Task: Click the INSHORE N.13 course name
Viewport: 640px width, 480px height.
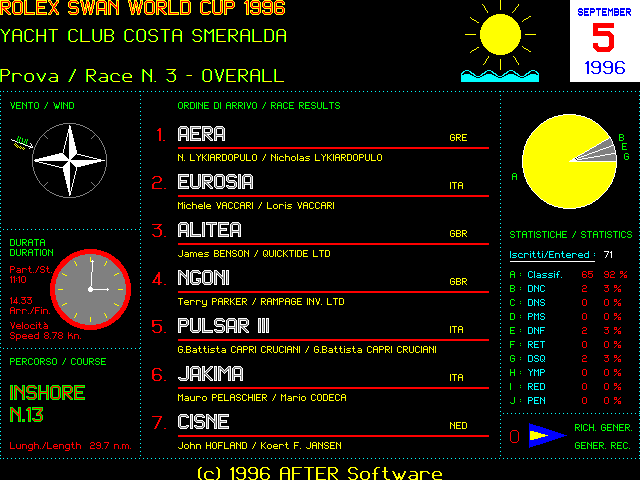Action: [47, 404]
